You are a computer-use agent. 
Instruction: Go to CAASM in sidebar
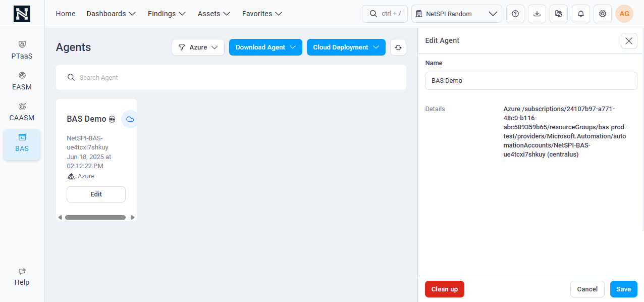(x=22, y=112)
